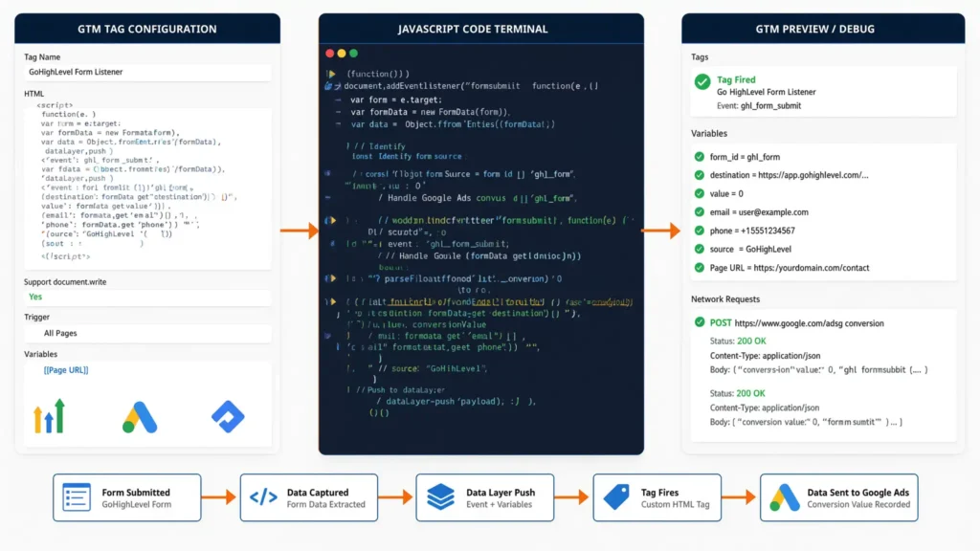
Task: Click the Trigger All Pages field
Action: (x=147, y=333)
